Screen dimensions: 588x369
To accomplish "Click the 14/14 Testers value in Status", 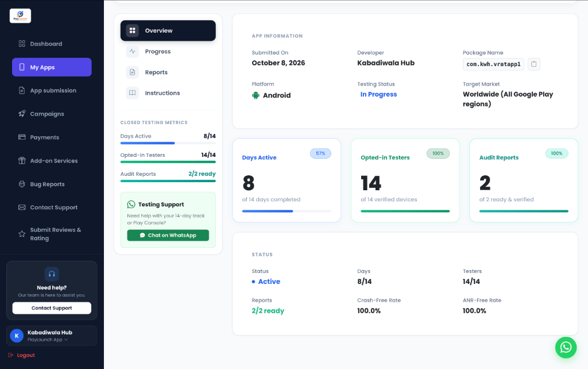I will (x=471, y=282).
